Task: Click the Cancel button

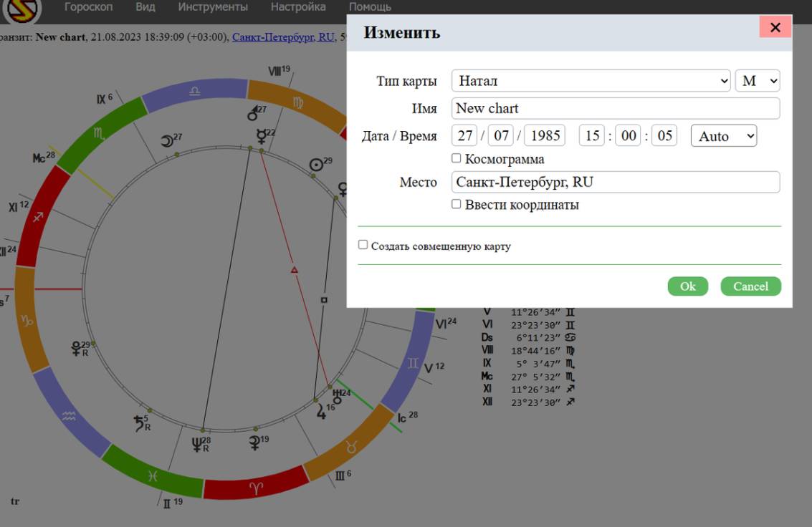Action: click(750, 286)
